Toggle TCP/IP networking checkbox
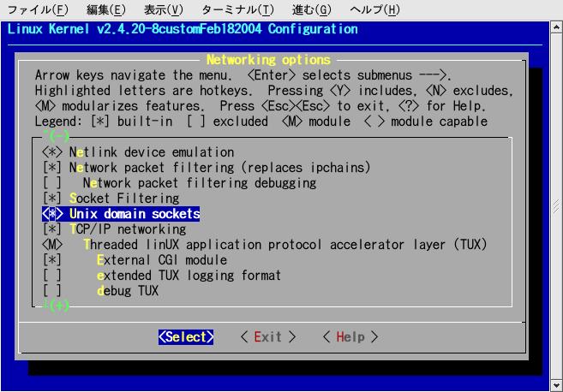The height and width of the screenshot is (392, 563). pyautogui.click(x=52, y=229)
